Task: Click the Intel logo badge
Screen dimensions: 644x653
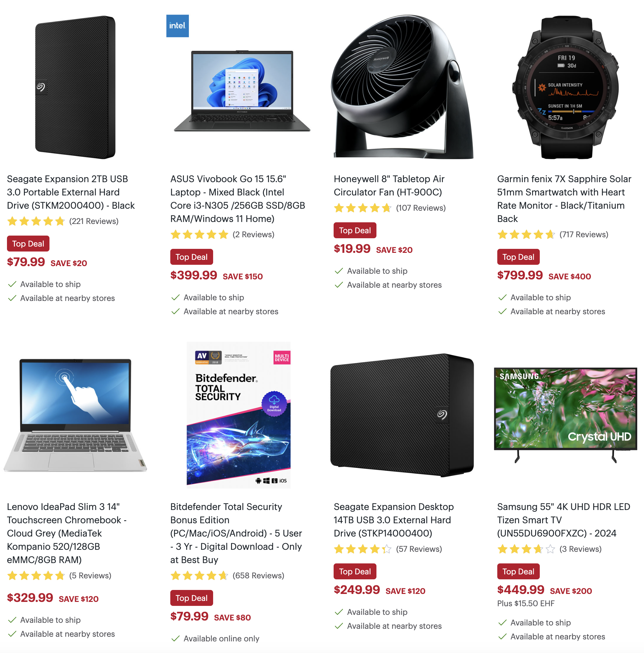Action: 177,26
